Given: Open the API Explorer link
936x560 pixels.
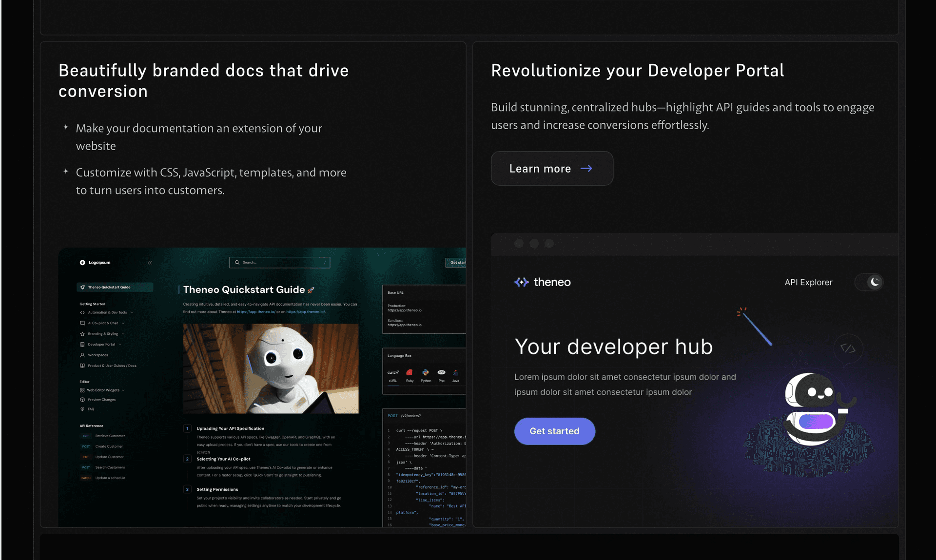Looking at the screenshot, I should pyautogui.click(x=808, y=282).
